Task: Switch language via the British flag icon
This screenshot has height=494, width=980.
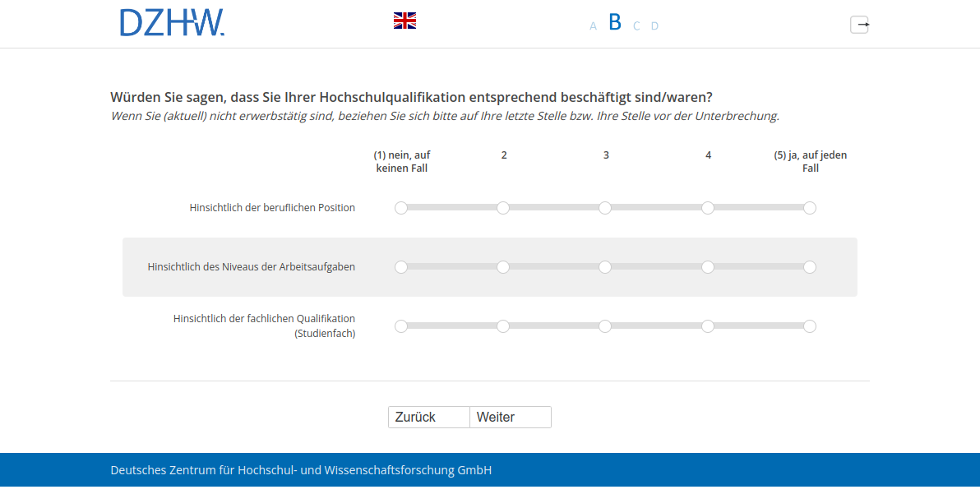Action: coord(404,21)
